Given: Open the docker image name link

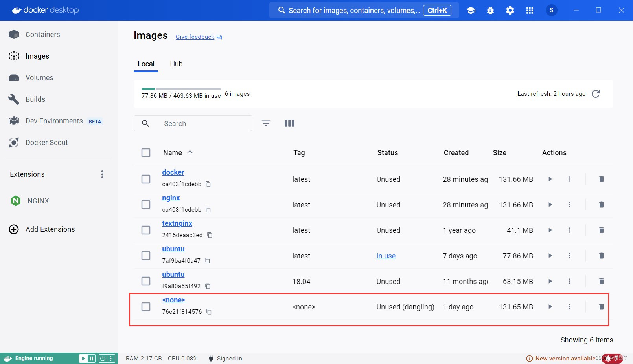Looking at the screenshot, I should click(x=173, y=172).
